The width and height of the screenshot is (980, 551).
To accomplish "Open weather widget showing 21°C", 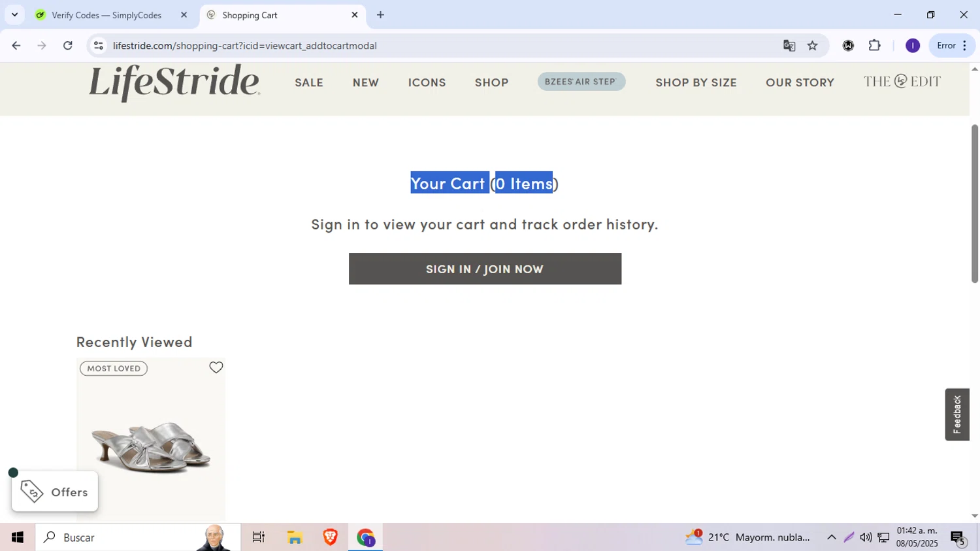I will point(747,537).
